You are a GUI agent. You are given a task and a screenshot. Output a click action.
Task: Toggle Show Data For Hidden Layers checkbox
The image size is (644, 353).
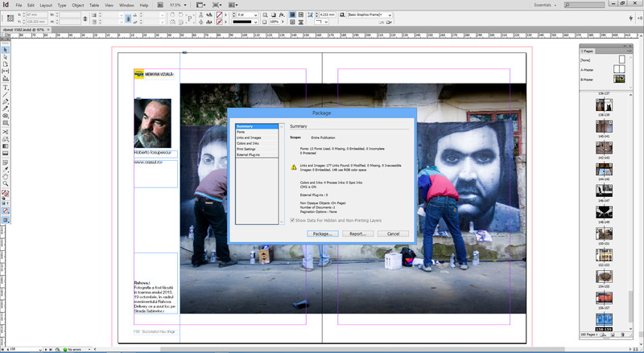tap(292, 219)
